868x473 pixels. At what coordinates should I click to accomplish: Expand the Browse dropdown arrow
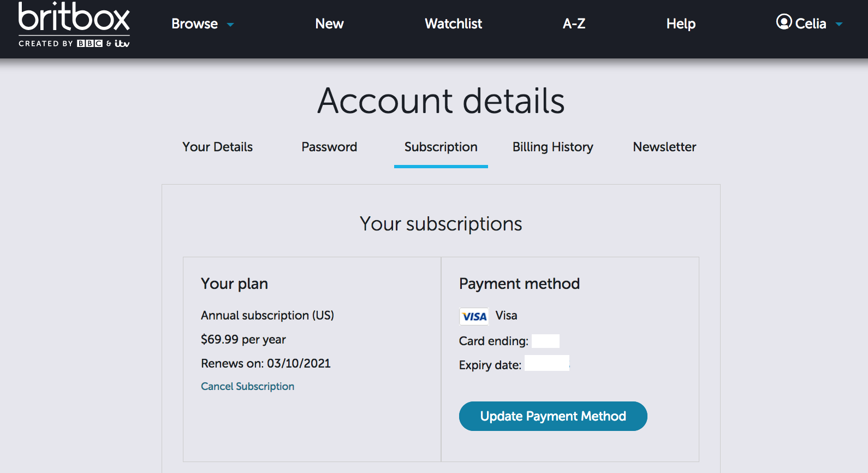click(x=230, y=25)
